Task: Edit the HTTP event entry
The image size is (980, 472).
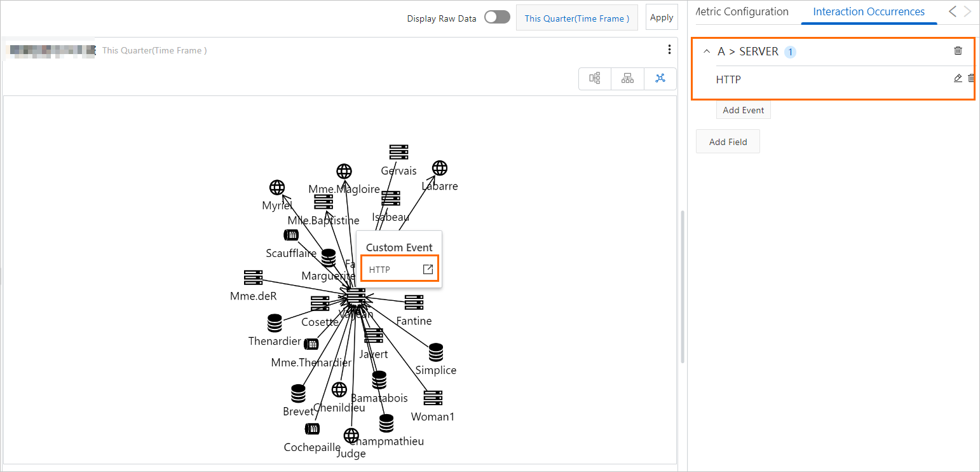Action: (958, 78)
